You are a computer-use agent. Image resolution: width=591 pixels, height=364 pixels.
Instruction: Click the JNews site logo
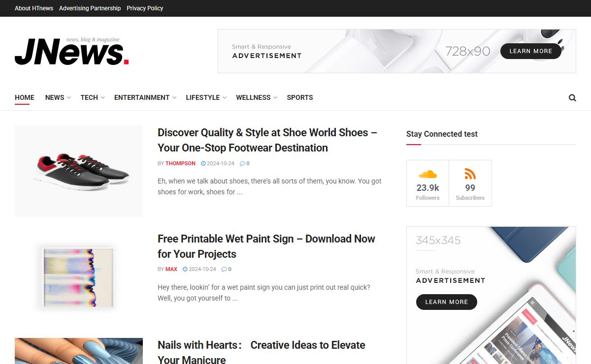pyautogui.click(x=72, y=51)
